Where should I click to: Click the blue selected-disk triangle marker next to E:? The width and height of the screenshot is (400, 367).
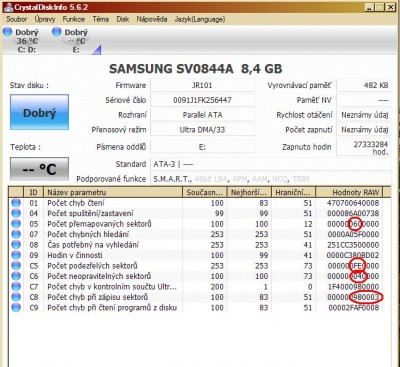96,50
